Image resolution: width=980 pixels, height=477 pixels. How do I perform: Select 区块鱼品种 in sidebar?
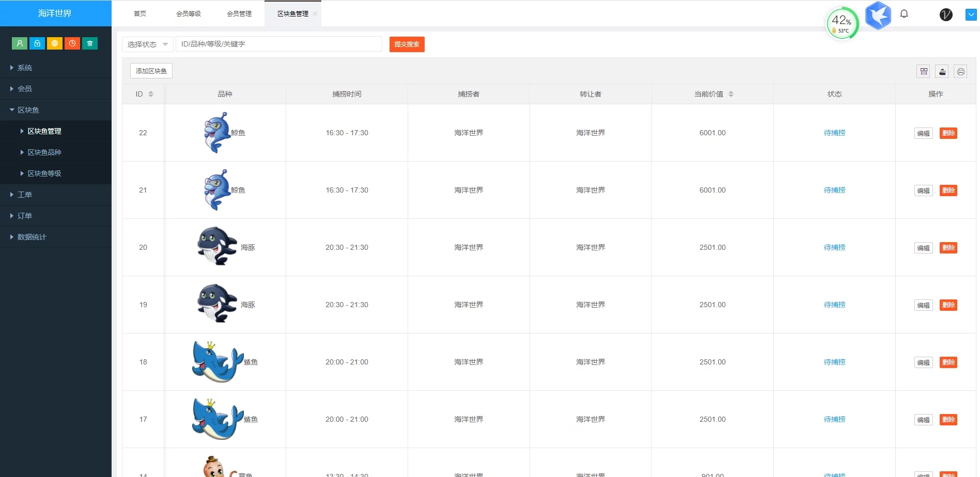click(44, 152)
